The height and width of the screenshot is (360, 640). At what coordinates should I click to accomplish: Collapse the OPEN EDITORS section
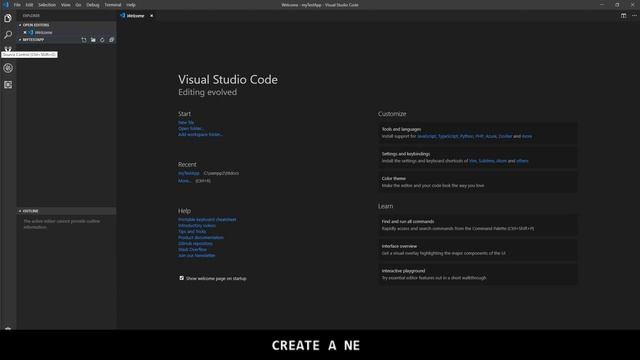coord(36,25)
